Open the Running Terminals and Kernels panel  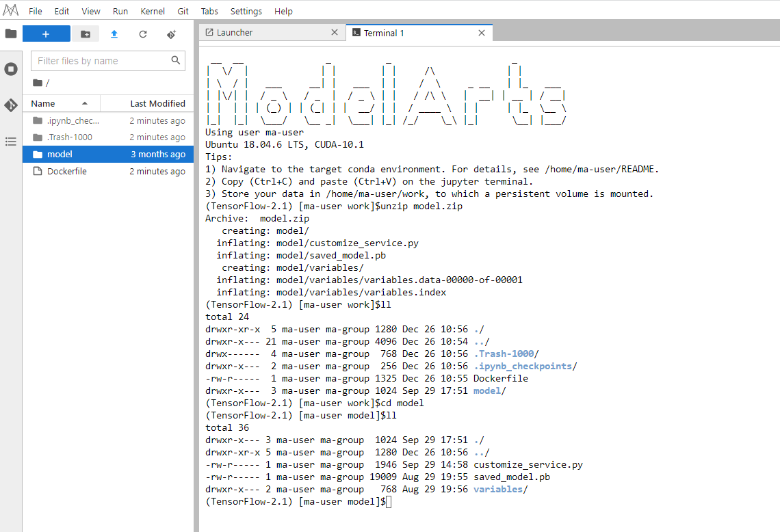(x=11, y=69)
